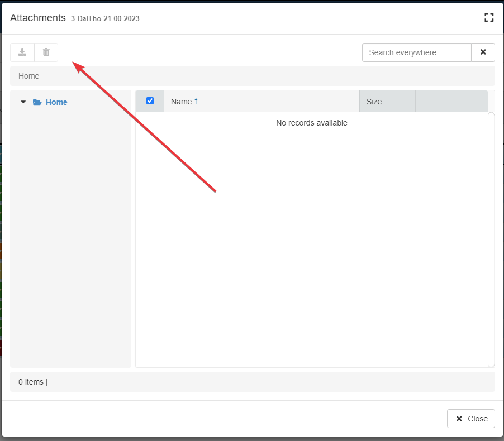Click the open folder icon beside Home
504x441 pixels.
[37, 102]
